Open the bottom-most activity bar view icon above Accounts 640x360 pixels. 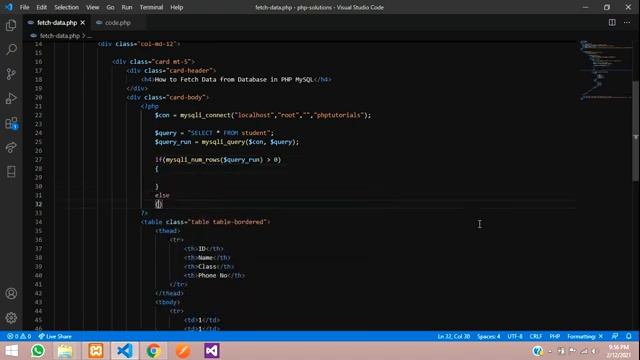coord(11,171)
